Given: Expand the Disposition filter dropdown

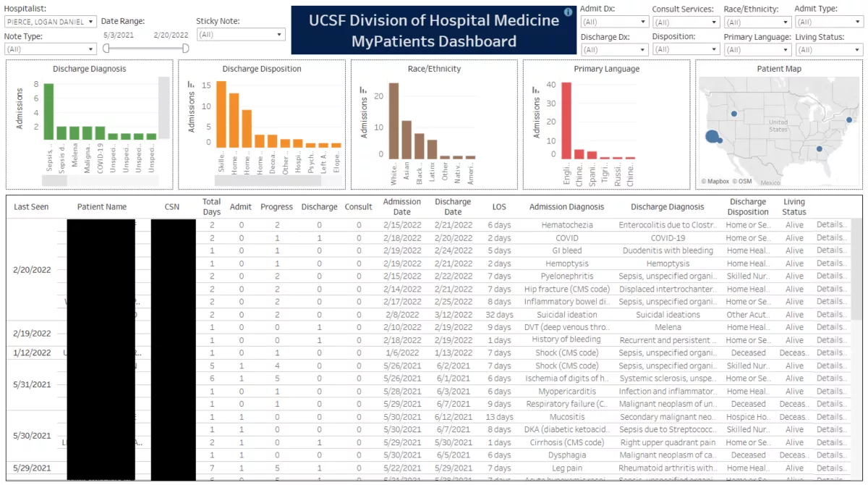Looking at the screenshot, I should (x=686, y=50).
